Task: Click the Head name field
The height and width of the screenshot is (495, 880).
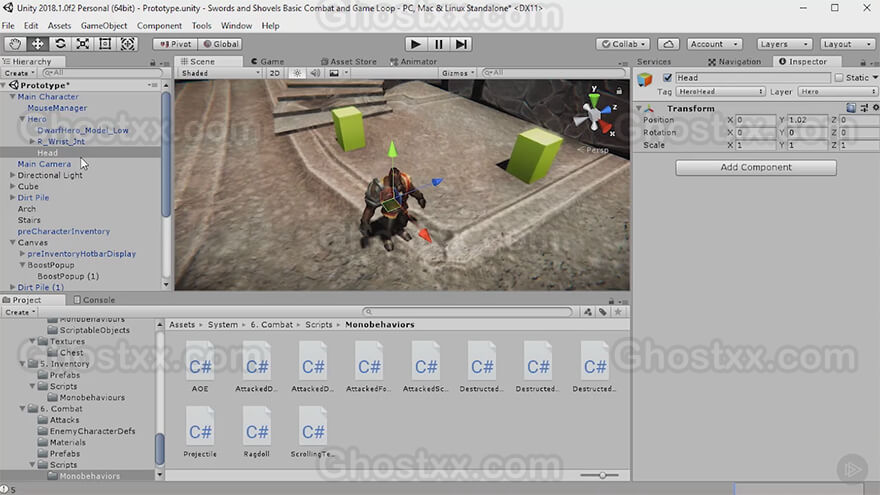Action: click(753, 77)
